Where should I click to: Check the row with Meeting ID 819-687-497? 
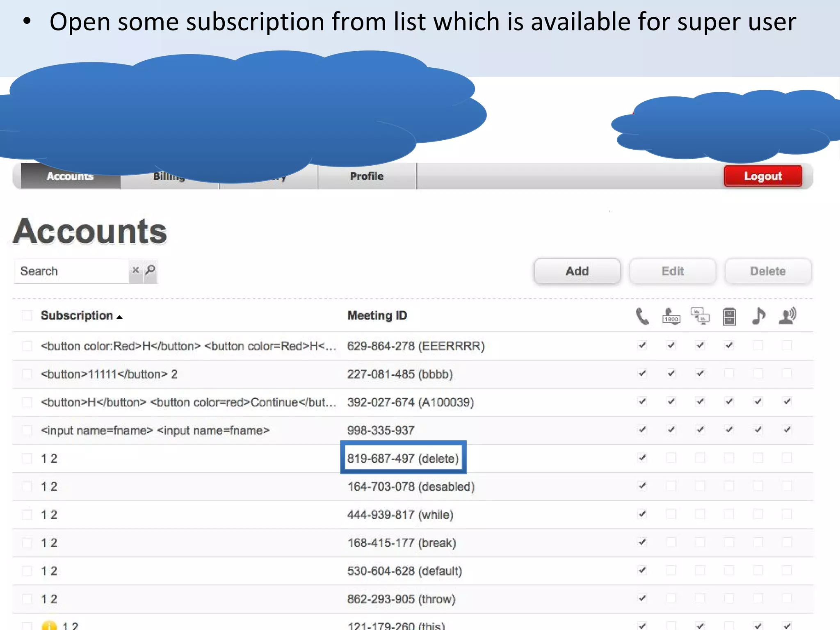point(27,458)
